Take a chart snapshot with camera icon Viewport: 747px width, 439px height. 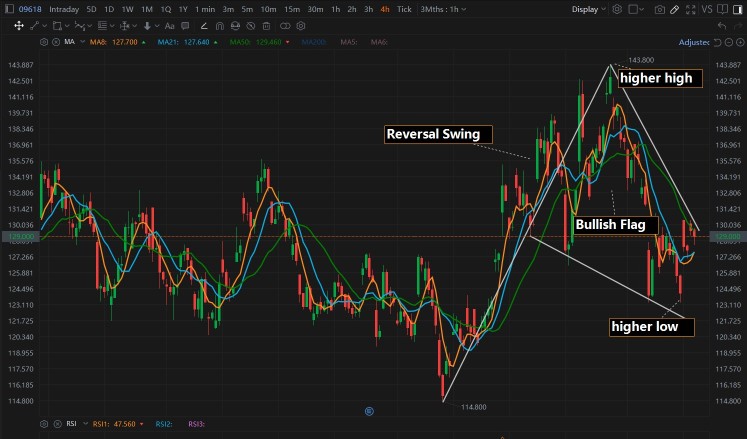pyautogui.click(x=660, y=10)
